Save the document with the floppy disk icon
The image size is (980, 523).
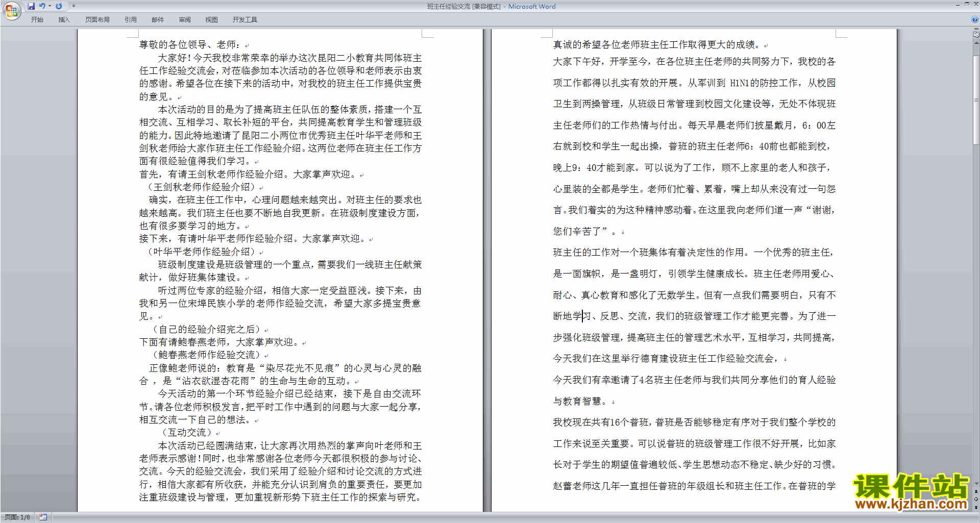point(31,6)
